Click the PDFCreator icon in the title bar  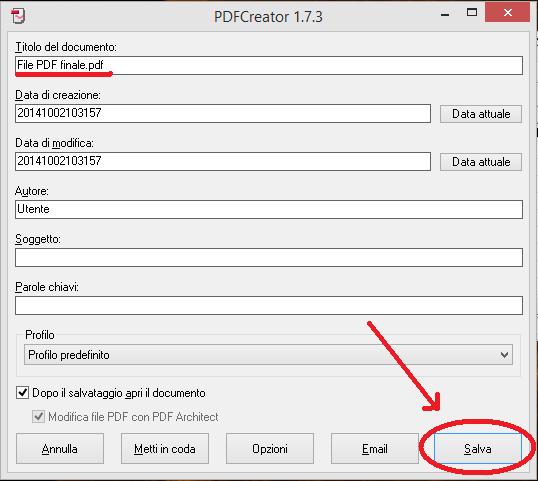18,16
